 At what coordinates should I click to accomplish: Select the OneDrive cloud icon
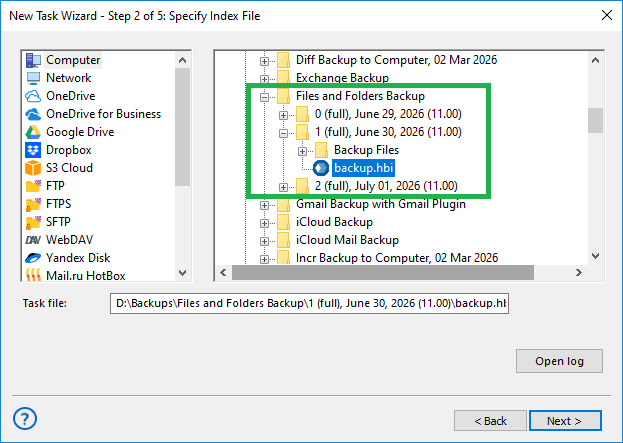(x=33, y=96)
